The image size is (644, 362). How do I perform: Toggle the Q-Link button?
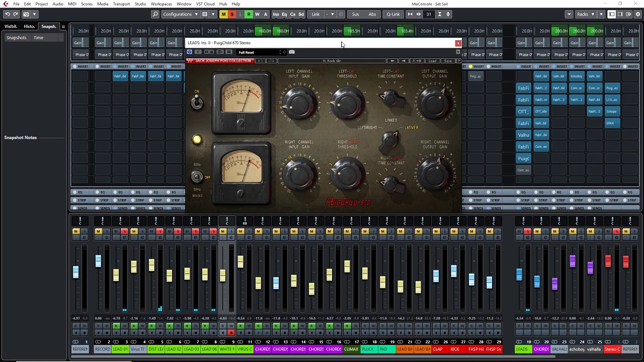[393, 14]
